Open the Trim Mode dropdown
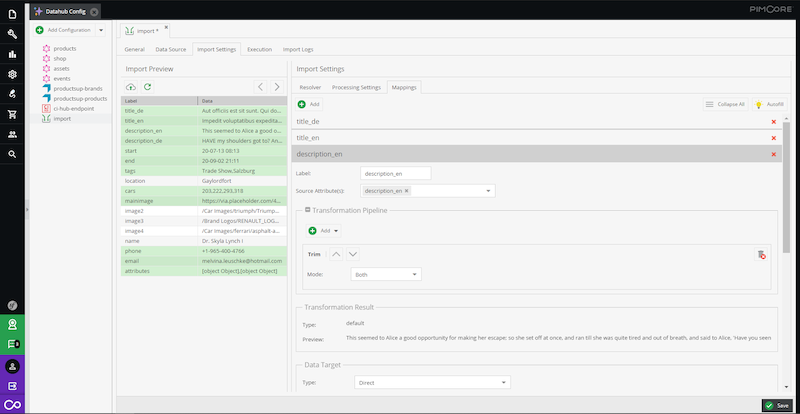The height and width of the screenshot is (414, 800). click(x=415, y=275)
